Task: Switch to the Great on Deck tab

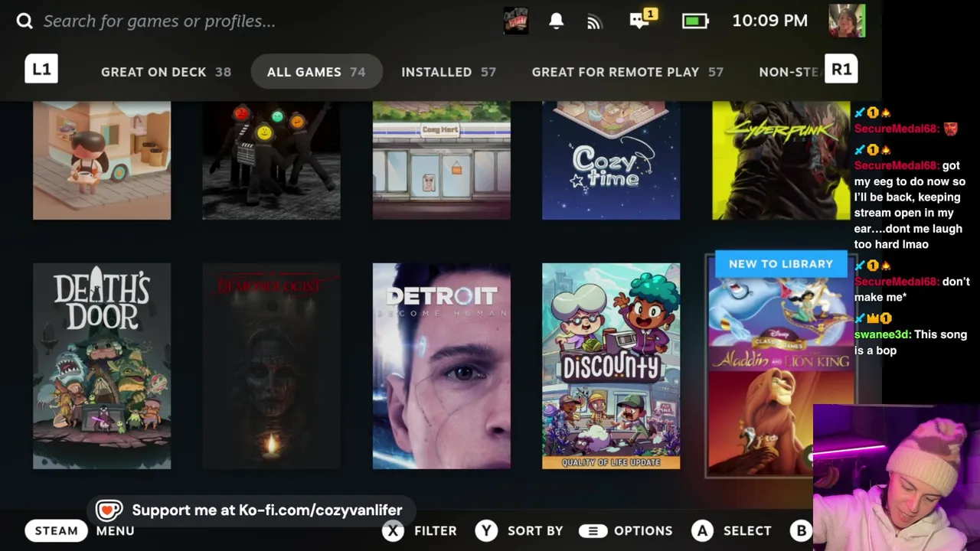Action: [x=165, y=72]
